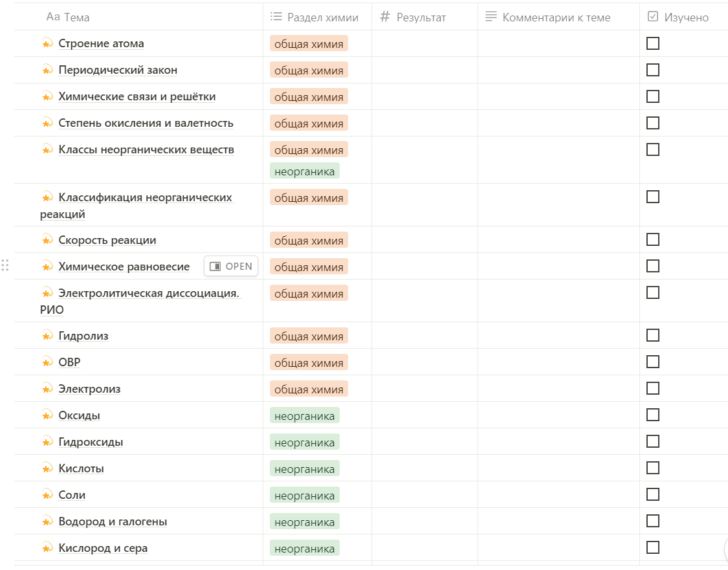Screen dimensions: 728x570
Task: Open the Периодический закон page link
Action: (x=118, y=70)
